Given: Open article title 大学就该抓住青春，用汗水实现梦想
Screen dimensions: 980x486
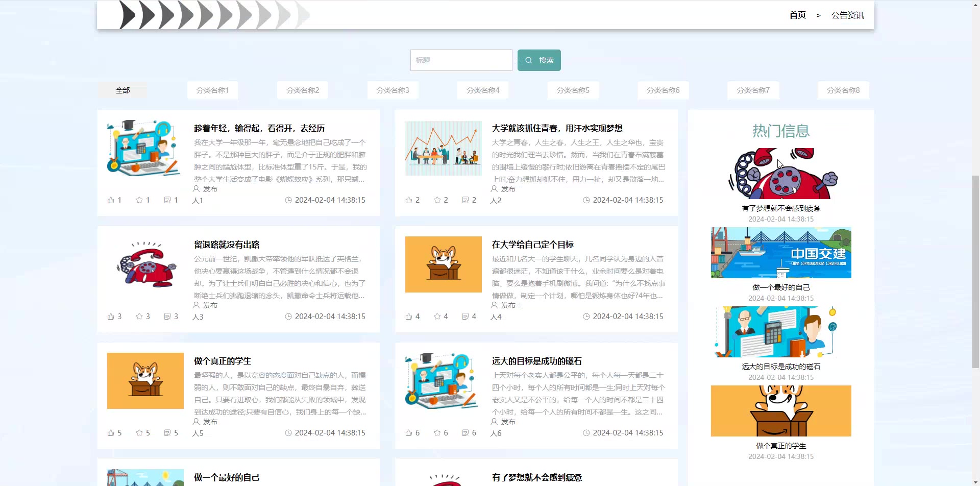Looking at the screenshot, I should point(557,128).
